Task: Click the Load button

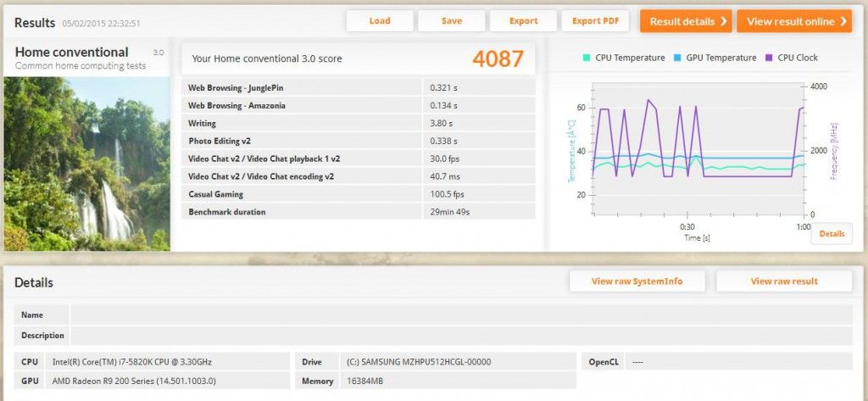Action: [x=380, y=21]
